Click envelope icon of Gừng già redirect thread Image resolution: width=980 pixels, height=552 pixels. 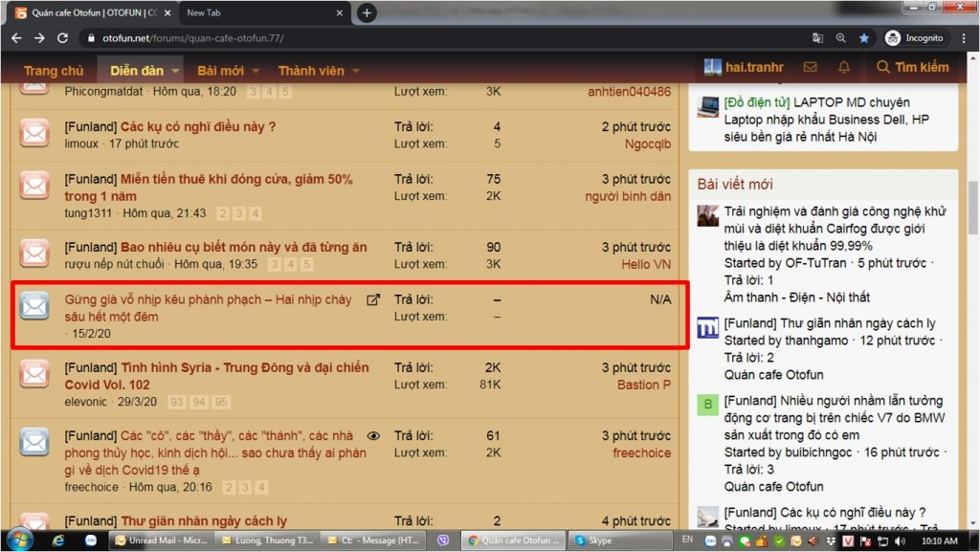coord(34,305)
